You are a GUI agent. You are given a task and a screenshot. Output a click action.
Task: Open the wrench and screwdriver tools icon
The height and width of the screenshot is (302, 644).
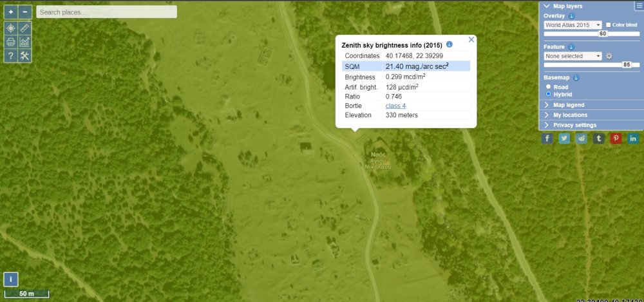pos(24,56)
